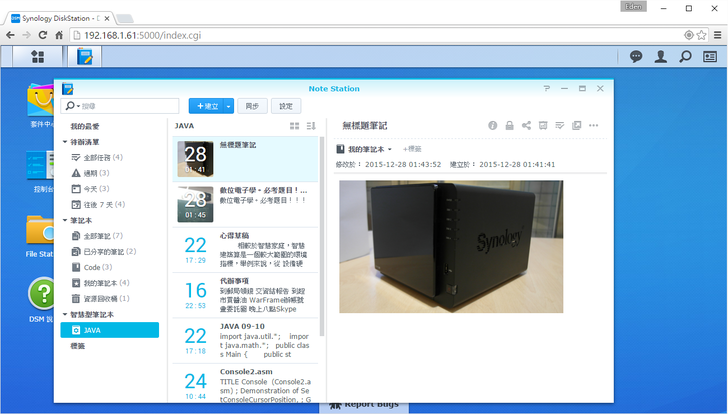The width and height of the screenshot is (728, 414).
Task: Click the lock icon to encrypt note
Action: coord(509,126)
